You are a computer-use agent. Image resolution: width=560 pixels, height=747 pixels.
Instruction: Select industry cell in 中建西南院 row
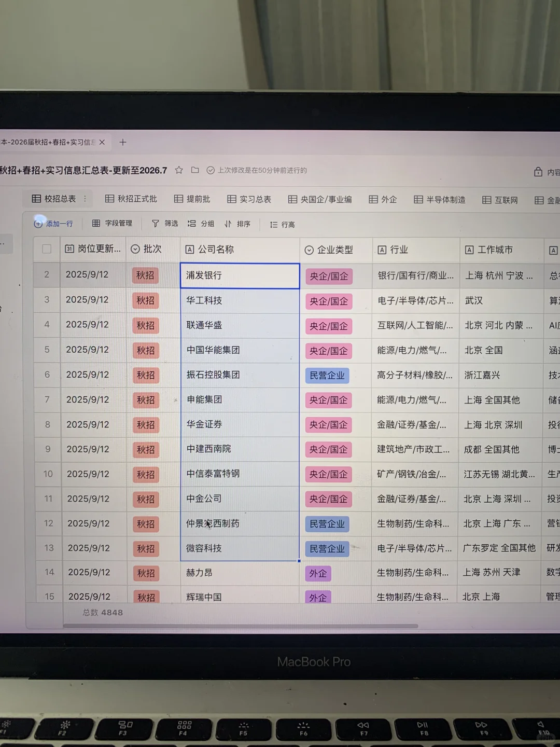click(x=415, y=449)
